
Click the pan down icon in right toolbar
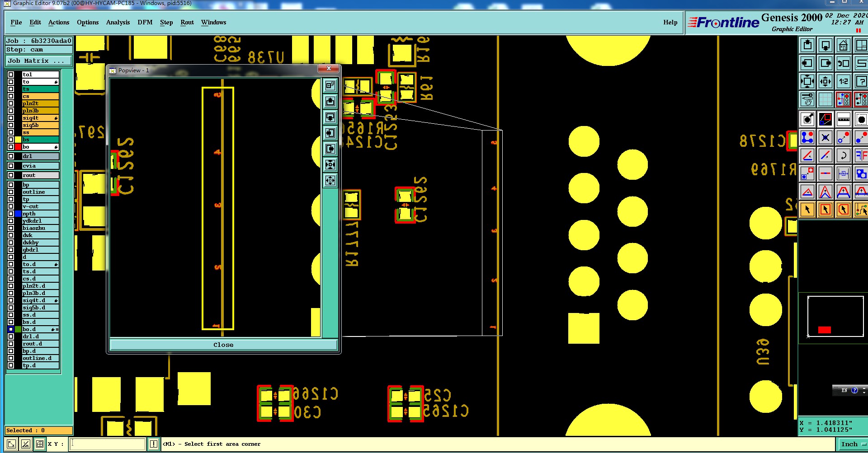826,45
